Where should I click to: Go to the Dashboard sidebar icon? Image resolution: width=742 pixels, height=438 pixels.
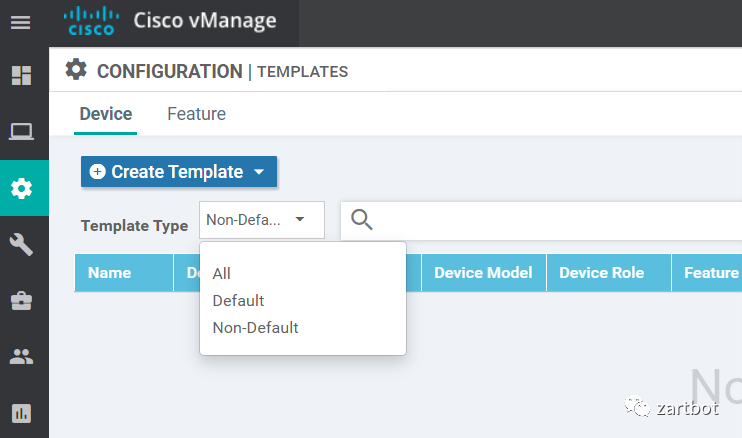tap(21, 76)
